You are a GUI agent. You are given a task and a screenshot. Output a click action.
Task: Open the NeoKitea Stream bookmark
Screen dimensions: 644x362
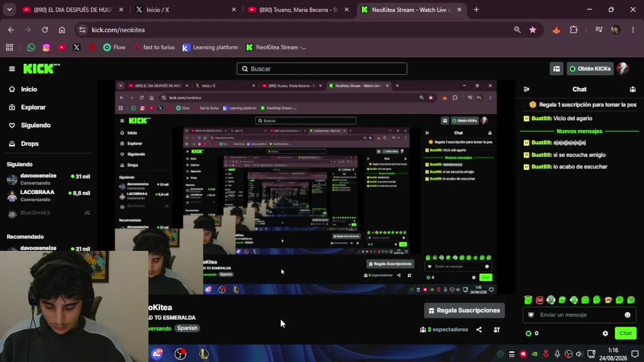pos(276,47)
